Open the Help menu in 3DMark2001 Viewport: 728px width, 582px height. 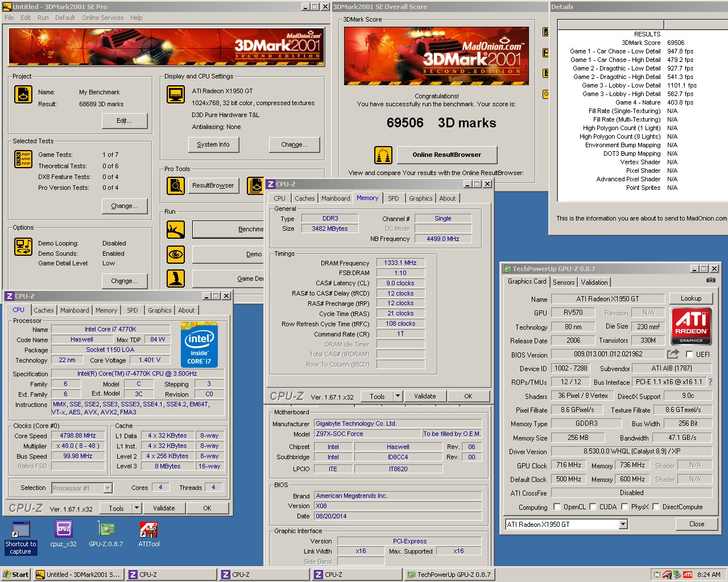tap(136, 18)
